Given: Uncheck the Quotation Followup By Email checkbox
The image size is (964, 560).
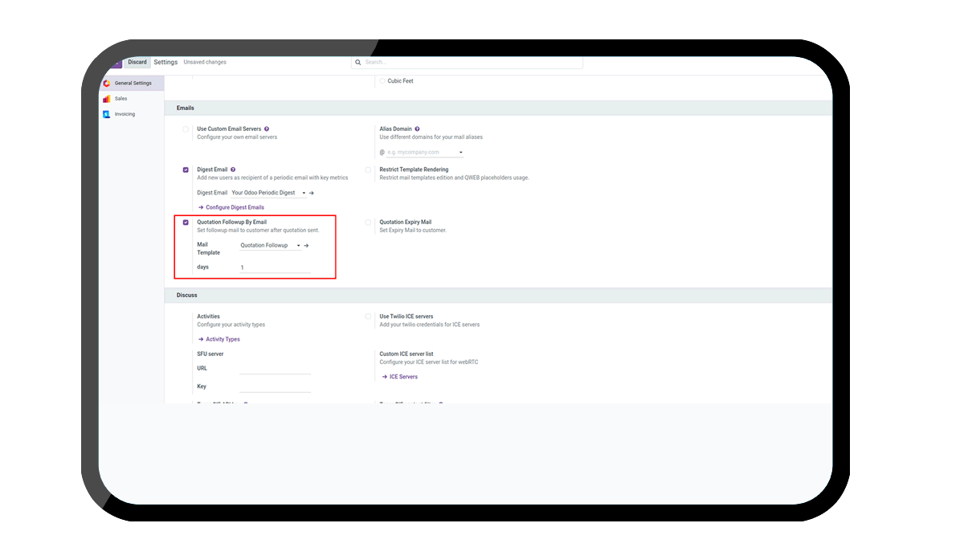Looking at the screenshot, I should pyautogui.click(x=186, y=223).
